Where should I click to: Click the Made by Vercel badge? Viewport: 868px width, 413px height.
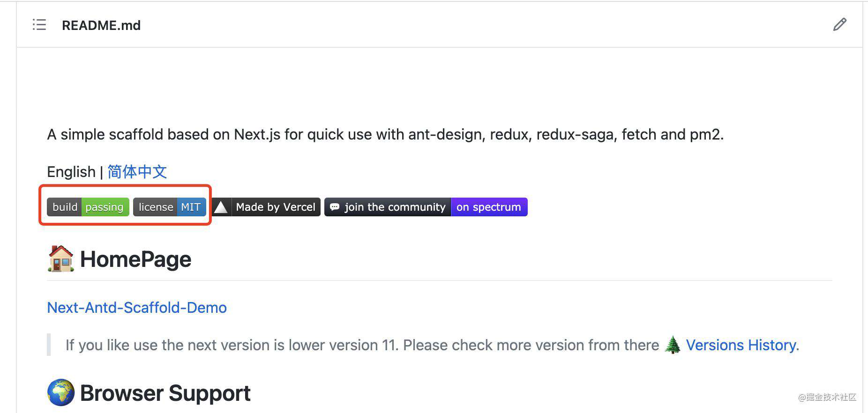pyautogui.click(x=266, y=207)
